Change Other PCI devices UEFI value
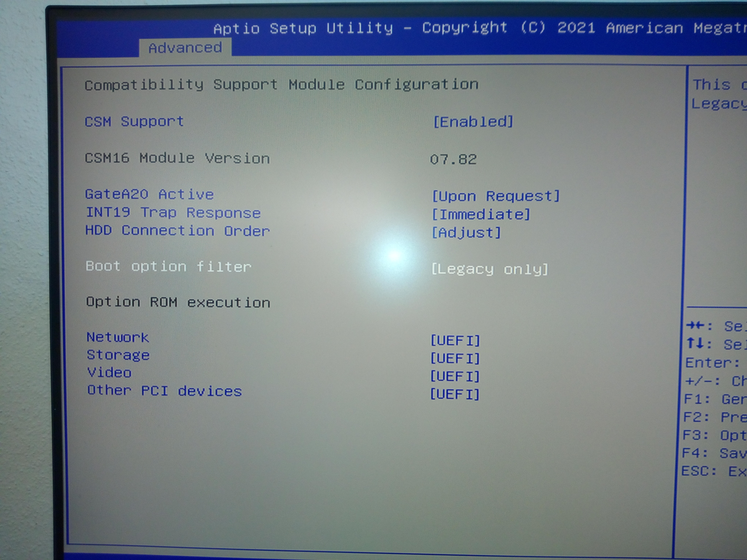Image resolution: width=747 pixels, height=560 pixels. click(x=454, y=394)
